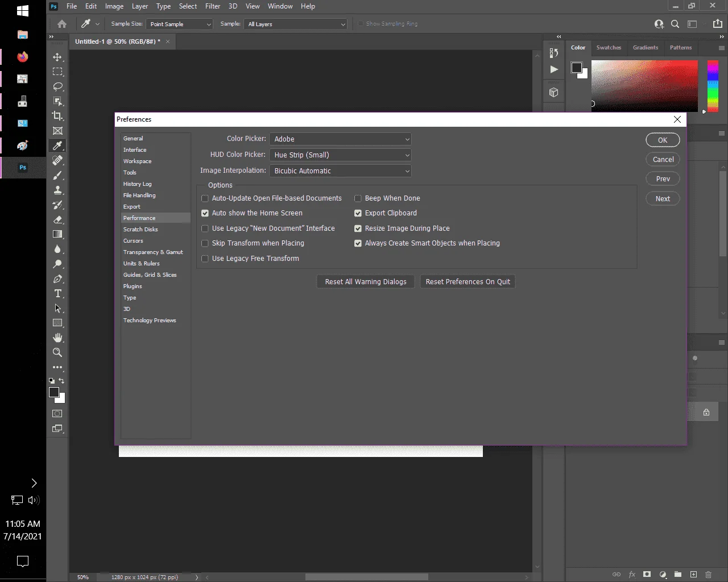This screenshot has height=582, width=728.
Task: Enable Use Legacy Free Transform
Action: (205, 259)
